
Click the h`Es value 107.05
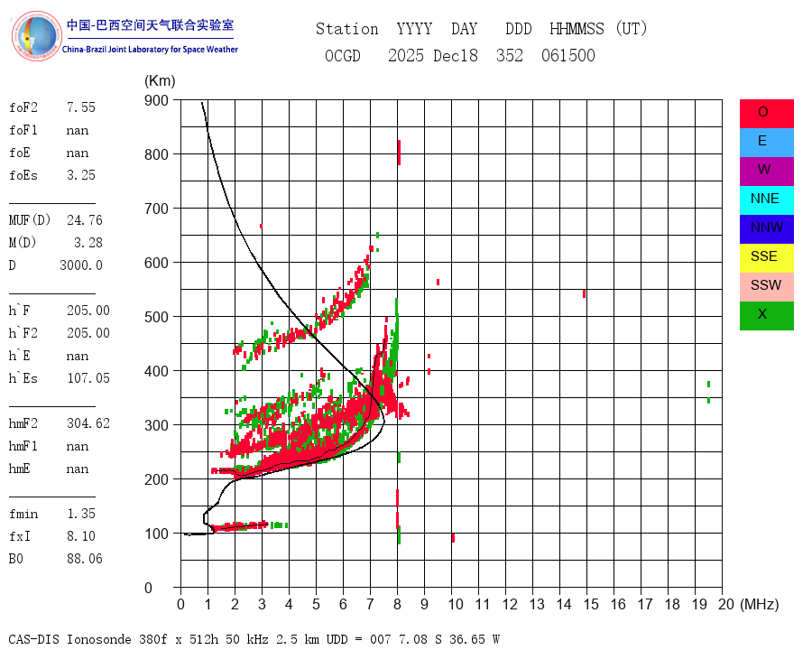point(88,378)
